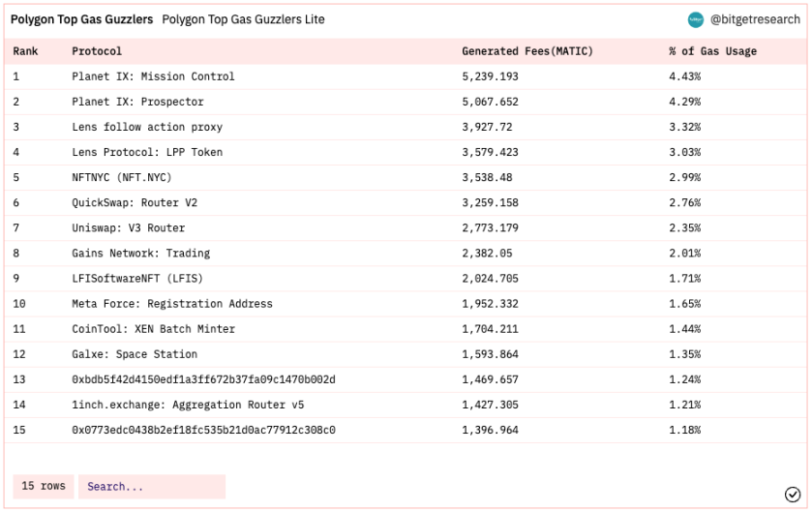Click gas usage 1.18%
Screen dimensions: 812x512
click(684, 430)
